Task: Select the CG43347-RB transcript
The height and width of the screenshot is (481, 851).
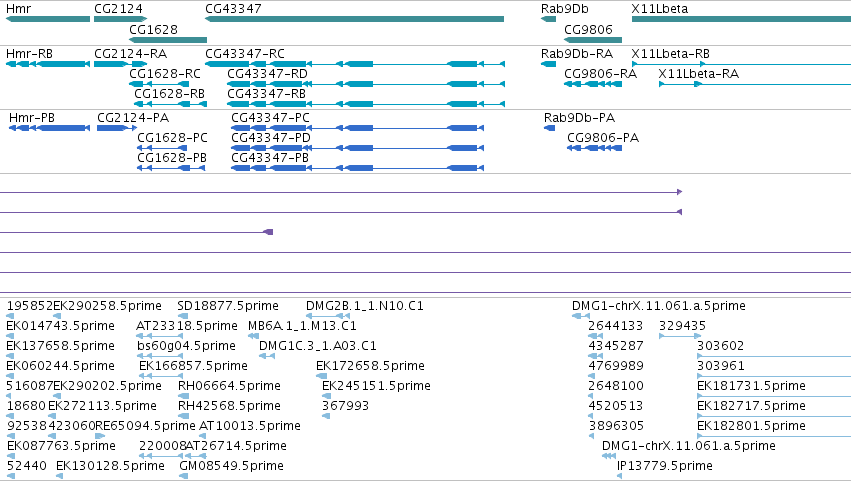Action: click(x=366, y=104)
